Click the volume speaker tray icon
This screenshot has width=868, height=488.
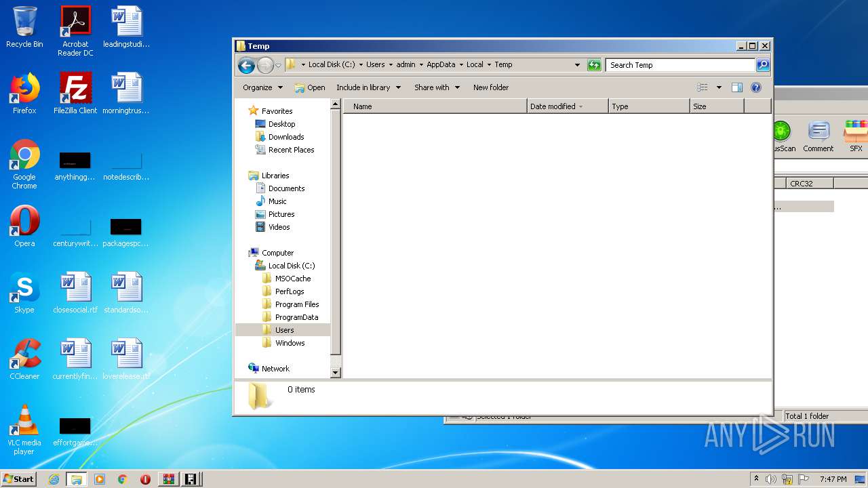pyautogui.click(x=771, y=479)
